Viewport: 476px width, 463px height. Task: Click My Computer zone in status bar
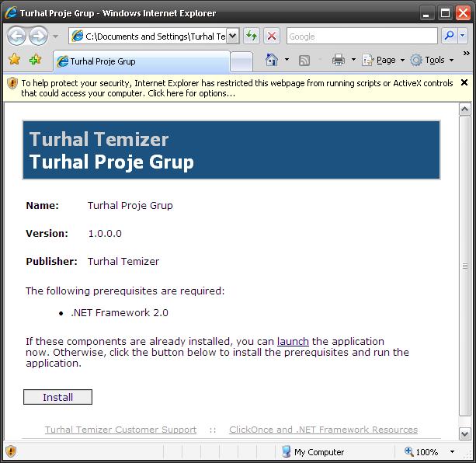[x=313, y=452]
